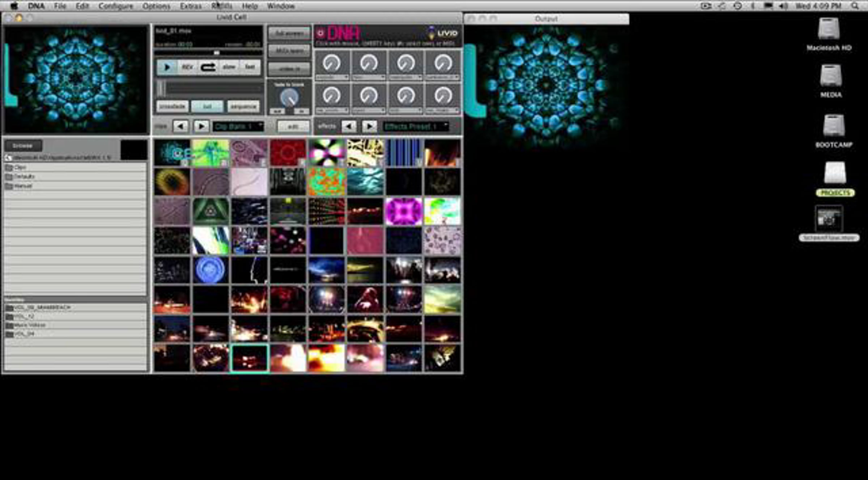Click next clip bank arrow
The width and height of the screenshot is (868, 480).
tap(201, 126)
